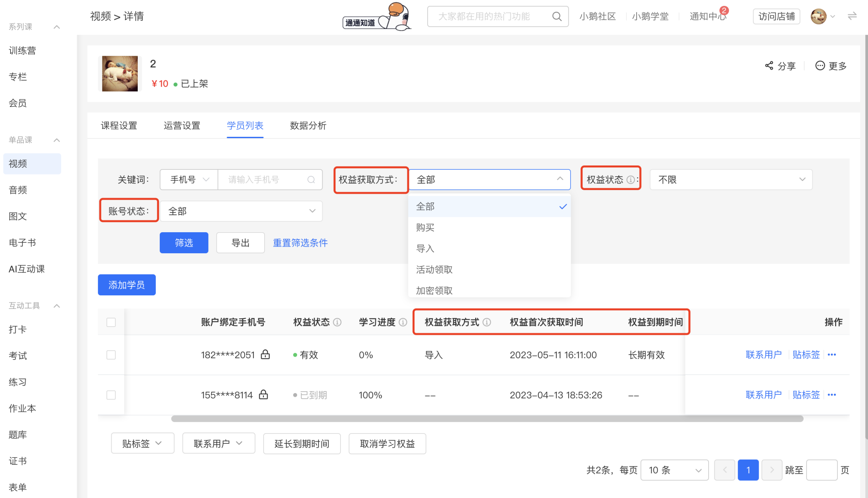Click the swap arrows icon at top right
This screenshot has height=498, width=868.
pos(852,16)
